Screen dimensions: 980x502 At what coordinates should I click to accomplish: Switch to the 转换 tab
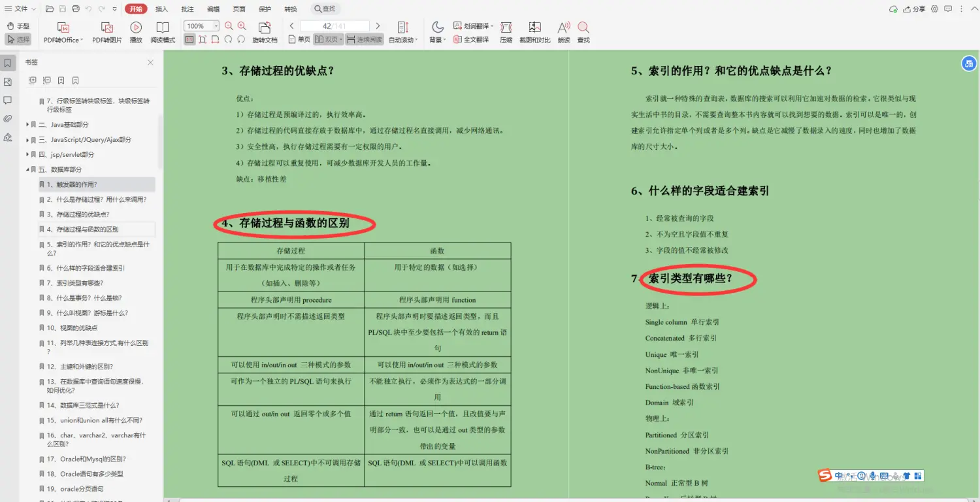(x=291, y=8)
